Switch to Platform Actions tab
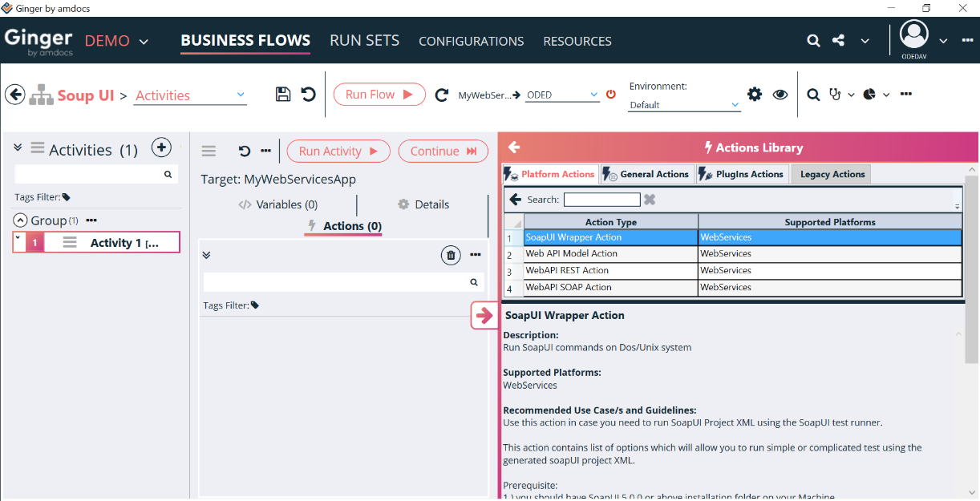This screenshot has height=501, width=980. pos(550,174)
